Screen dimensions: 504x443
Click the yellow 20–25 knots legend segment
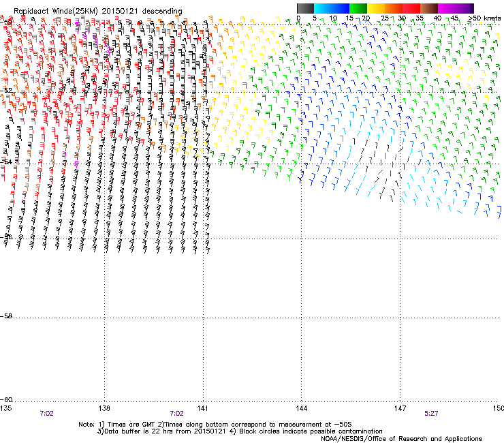[376, 8]
